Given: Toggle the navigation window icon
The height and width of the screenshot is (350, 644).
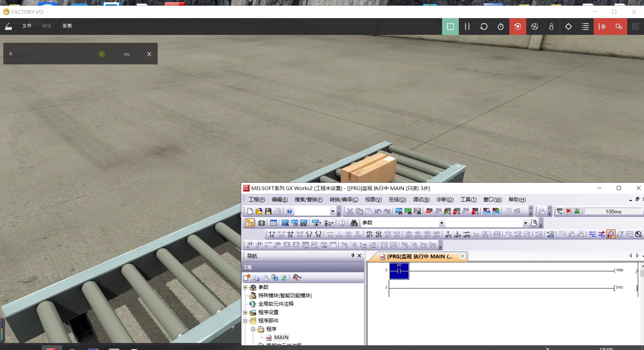Looking at the screenshot, I should (x=250, y=223).
